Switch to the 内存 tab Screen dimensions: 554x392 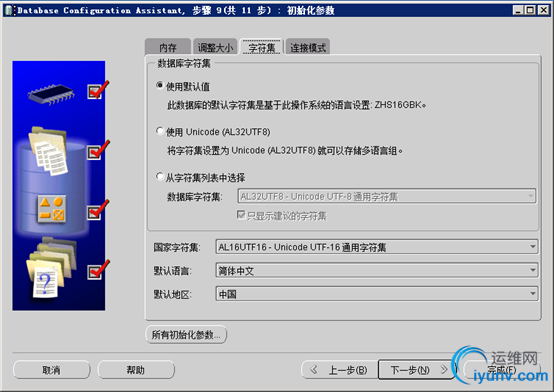(x=167, y=47)
